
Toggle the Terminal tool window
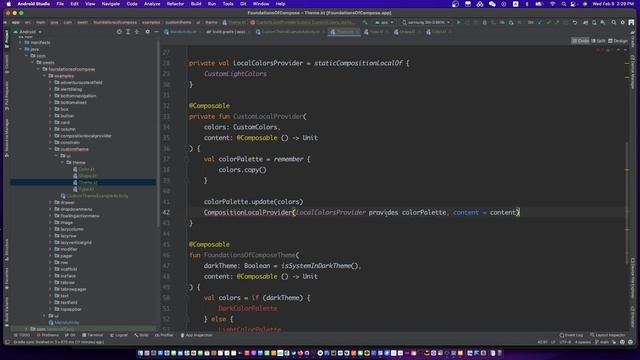(x=93, y=335)
